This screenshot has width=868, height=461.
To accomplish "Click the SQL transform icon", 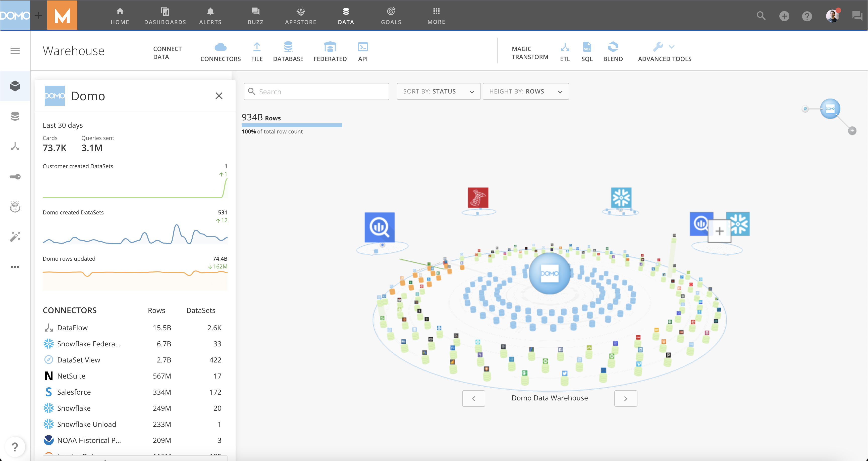I will pos(587,47).
